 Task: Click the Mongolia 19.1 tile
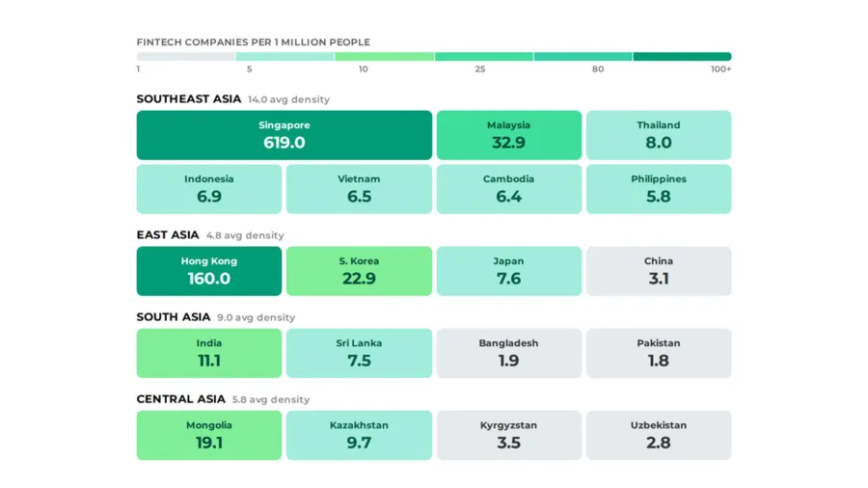209,435
